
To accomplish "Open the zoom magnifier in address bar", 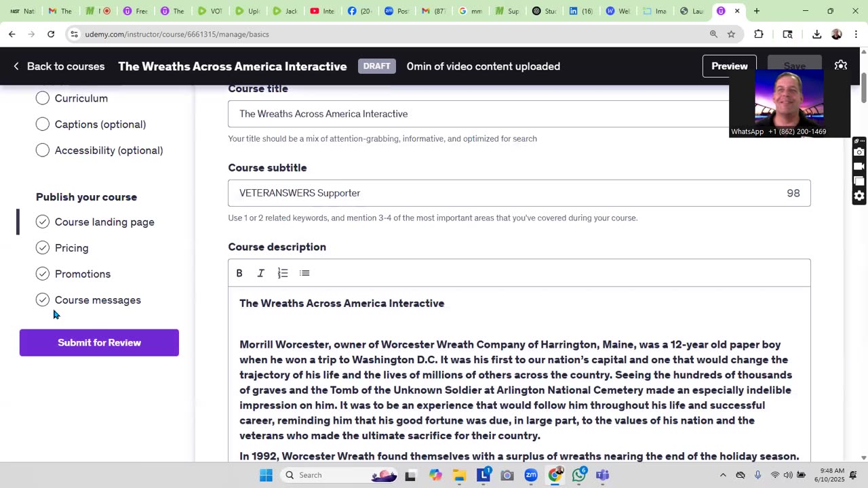I will coord(713,34).
